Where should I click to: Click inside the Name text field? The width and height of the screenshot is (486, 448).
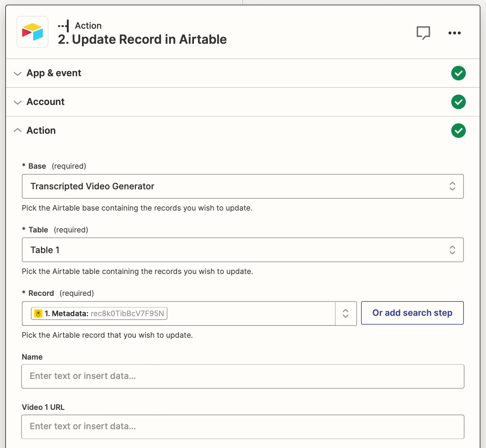click(242, 376)
